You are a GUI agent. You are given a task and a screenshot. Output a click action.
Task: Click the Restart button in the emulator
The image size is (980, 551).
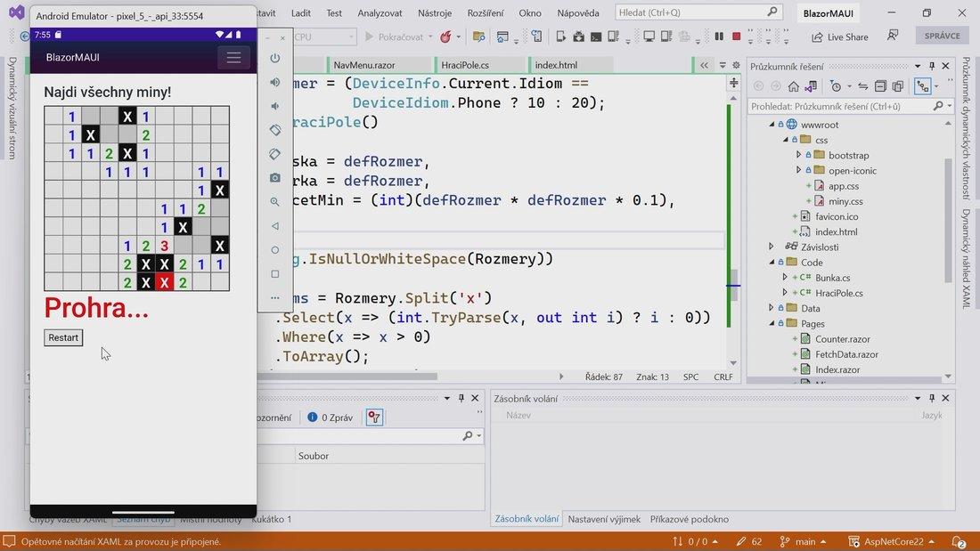tap(63, 337)
